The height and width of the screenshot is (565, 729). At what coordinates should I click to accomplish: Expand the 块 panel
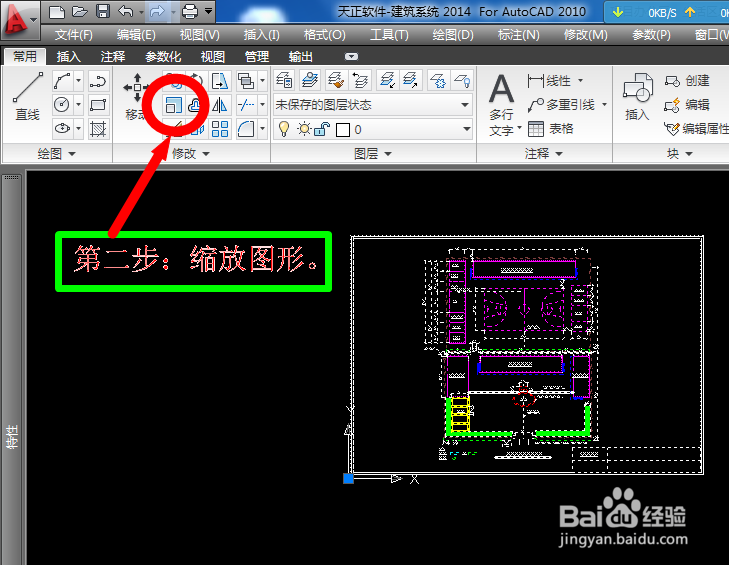pyautogui.click(x=680, y=153)
